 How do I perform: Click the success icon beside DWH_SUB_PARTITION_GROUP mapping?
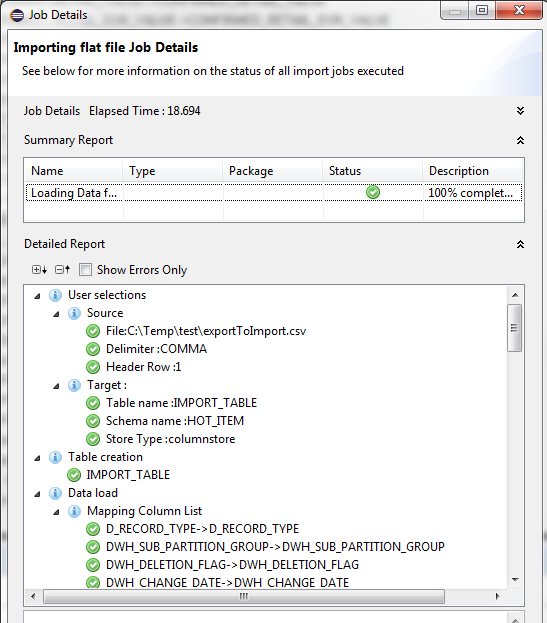pos(93,547)
